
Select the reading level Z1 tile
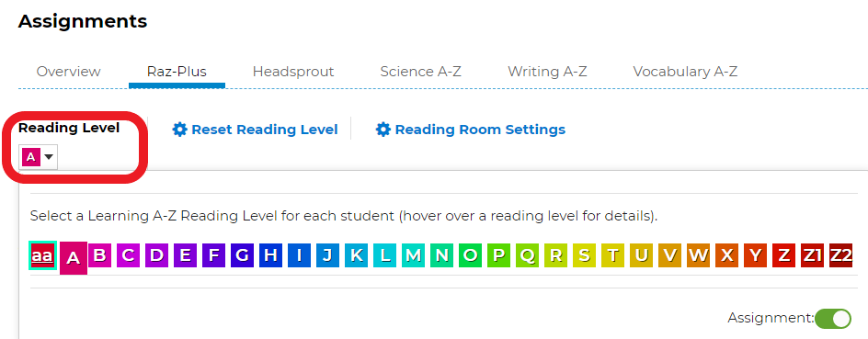812,255
